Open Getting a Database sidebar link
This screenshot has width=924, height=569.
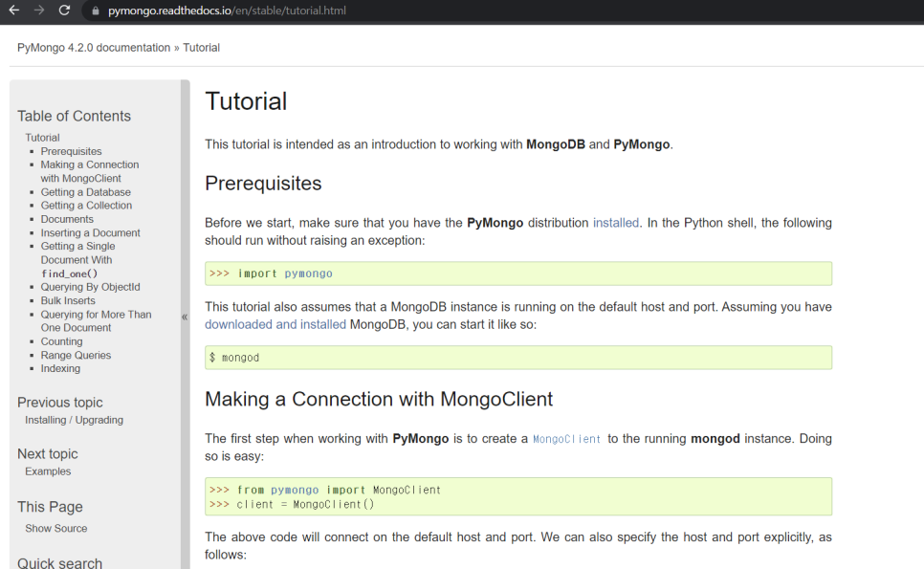(85, 192)
